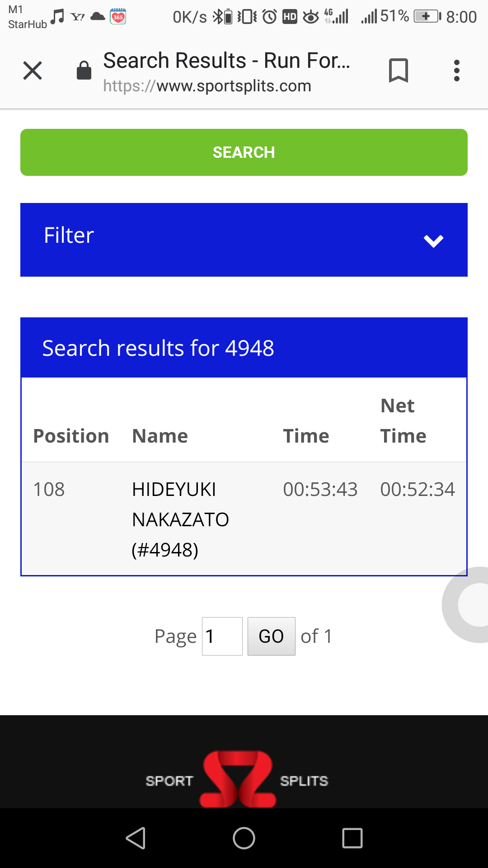Tap the sportsplits.com URL address
Viewport: 488px width, 868px height.
(207, 85)
